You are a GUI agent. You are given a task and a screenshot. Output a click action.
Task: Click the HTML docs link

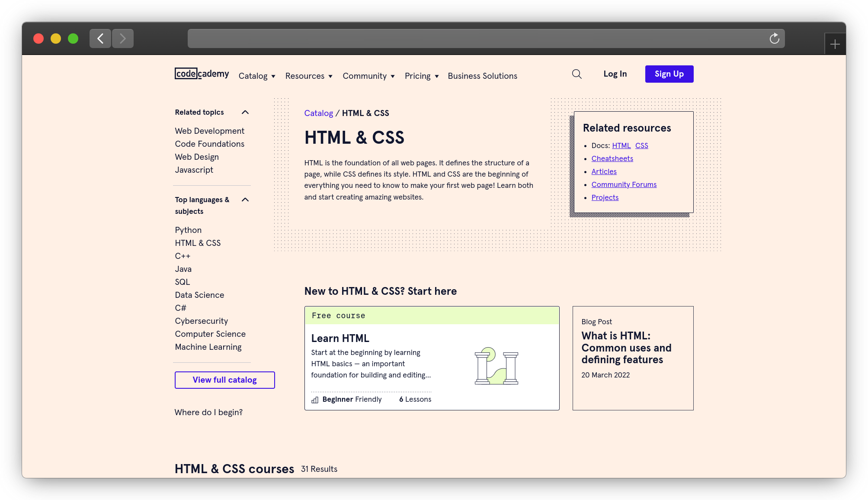[621, 145]
